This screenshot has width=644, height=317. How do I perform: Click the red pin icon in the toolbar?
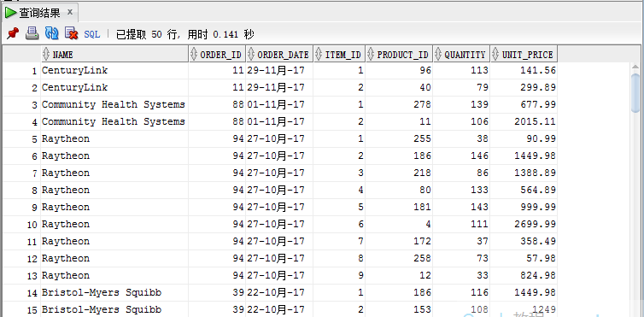point(13,33)
